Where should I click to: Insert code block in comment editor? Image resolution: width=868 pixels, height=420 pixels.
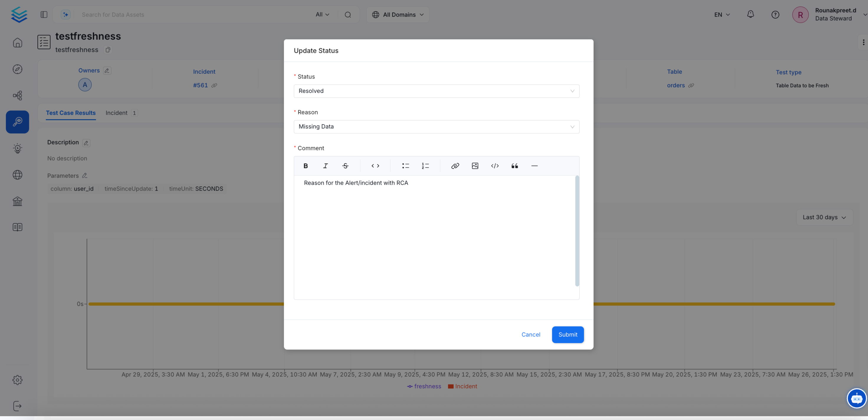(x=495, y=166)
